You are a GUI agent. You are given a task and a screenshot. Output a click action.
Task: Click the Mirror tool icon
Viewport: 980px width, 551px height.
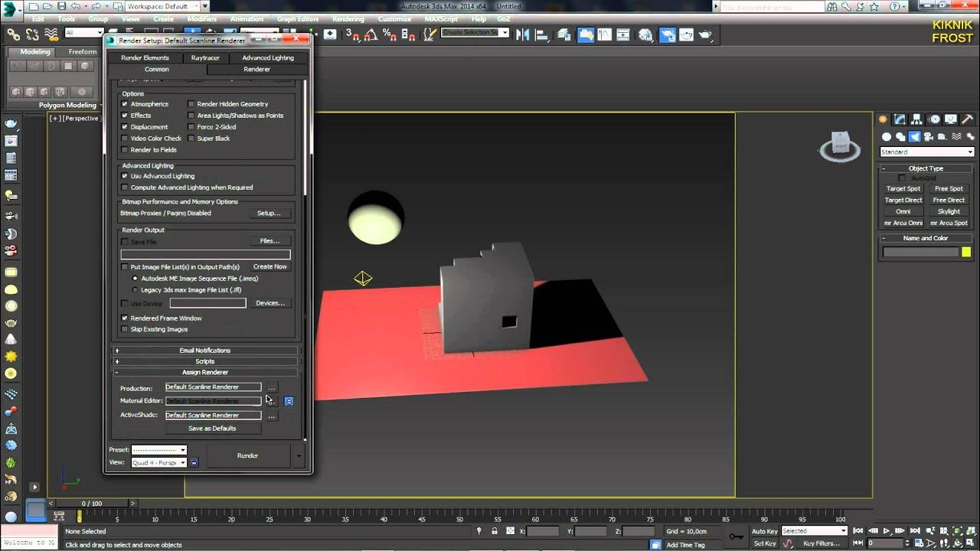(524, 34)
